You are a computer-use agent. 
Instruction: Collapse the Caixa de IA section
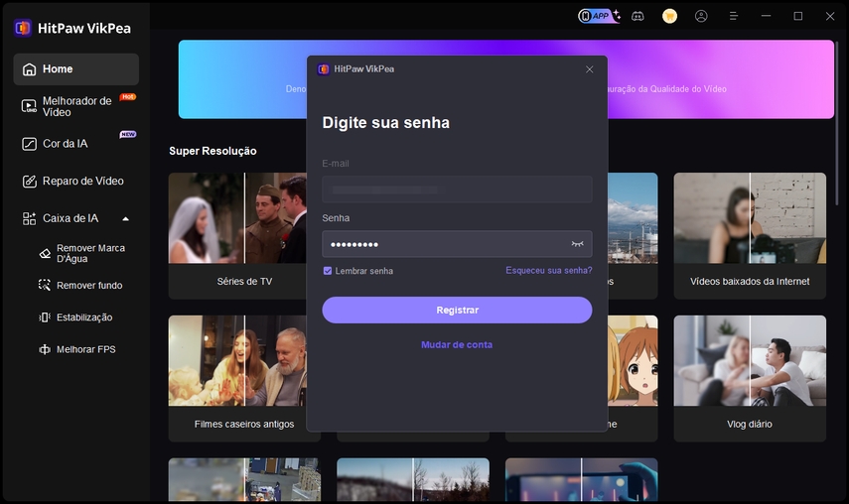pyautogui.click(x=125, y=218)
